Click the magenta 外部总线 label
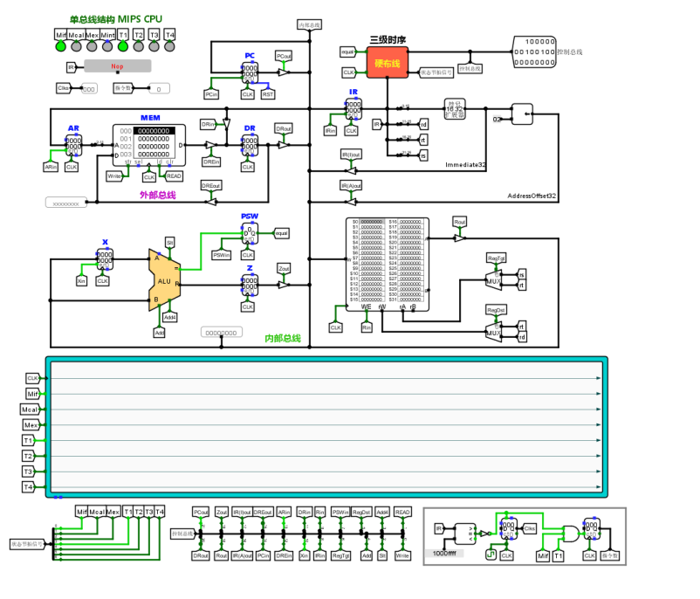This screenshot has height=599, width=700. coord(158,196)
